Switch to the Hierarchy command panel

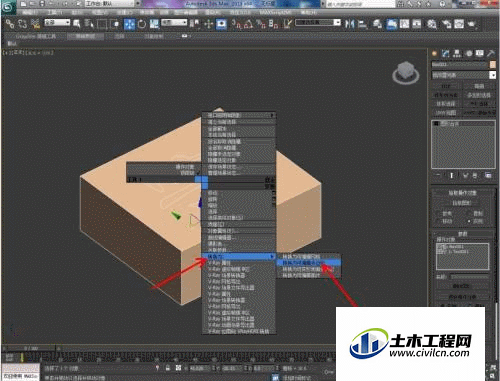457,53
